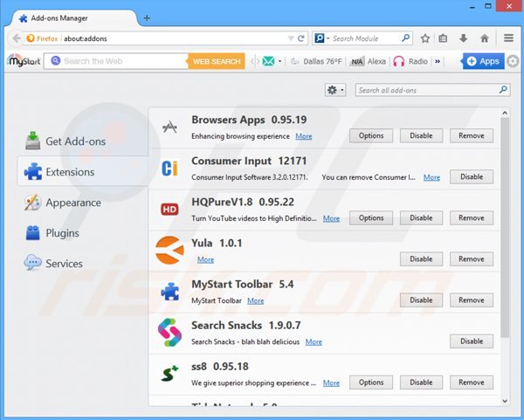Open the blue Apps button
The height and width of the screenshot is (420, 524).
point(483,61)
